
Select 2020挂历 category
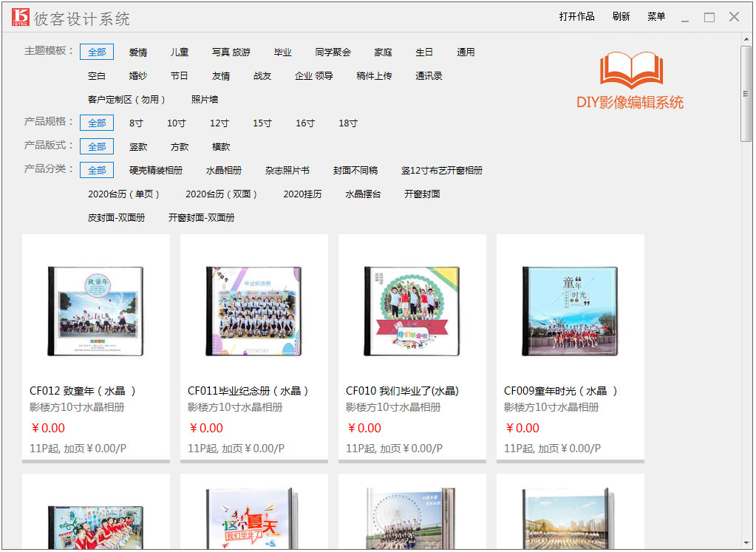tap(302, 194)
